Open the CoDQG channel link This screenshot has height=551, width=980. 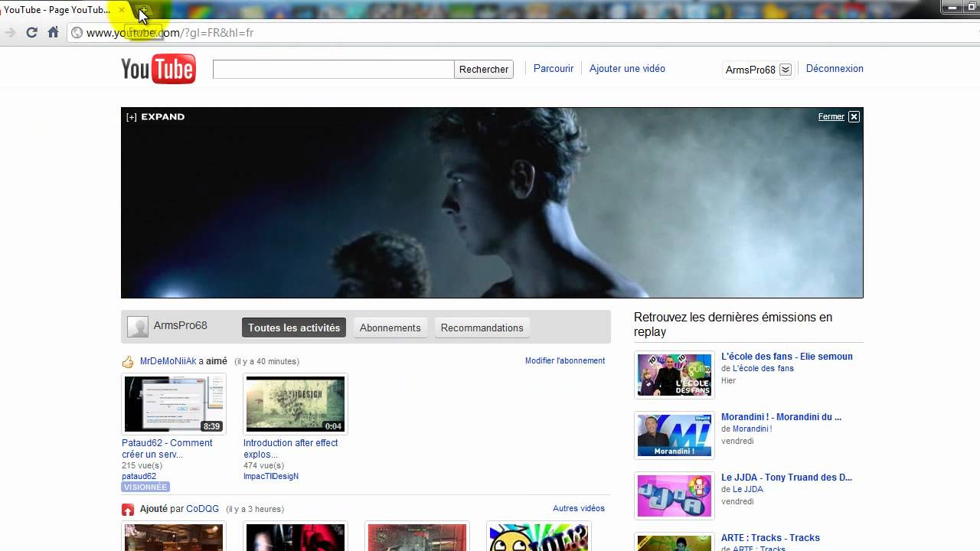(202, 509)
